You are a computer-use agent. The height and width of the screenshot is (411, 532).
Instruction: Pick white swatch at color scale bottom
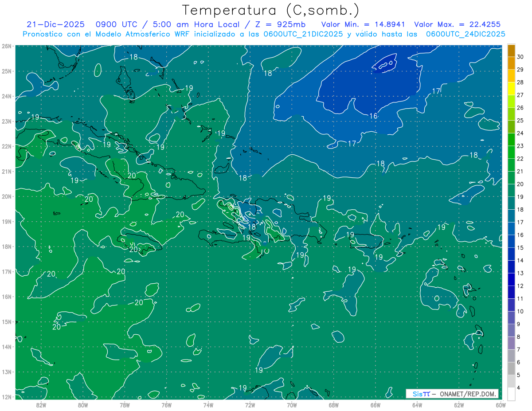[x=511, y=393]
